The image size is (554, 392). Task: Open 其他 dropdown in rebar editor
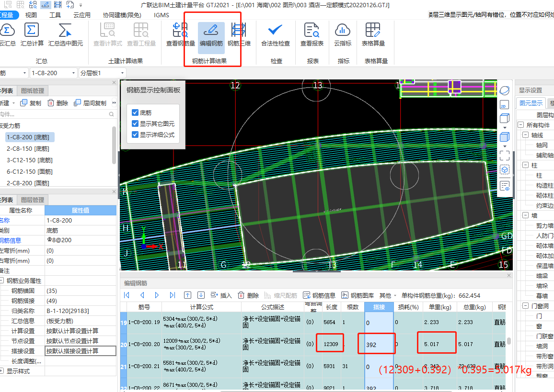[x=388, y=295]
